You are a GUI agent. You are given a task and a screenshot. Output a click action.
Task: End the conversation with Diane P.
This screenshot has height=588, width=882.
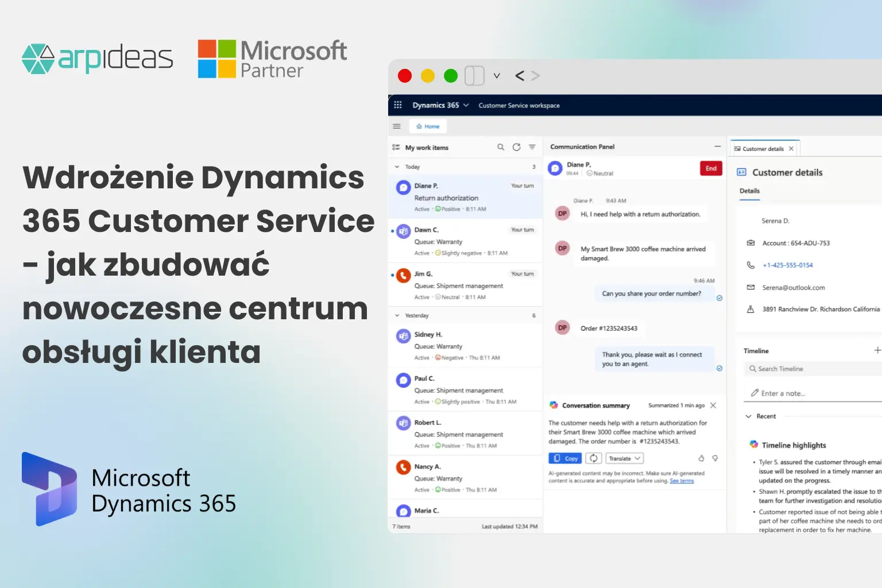711,168
